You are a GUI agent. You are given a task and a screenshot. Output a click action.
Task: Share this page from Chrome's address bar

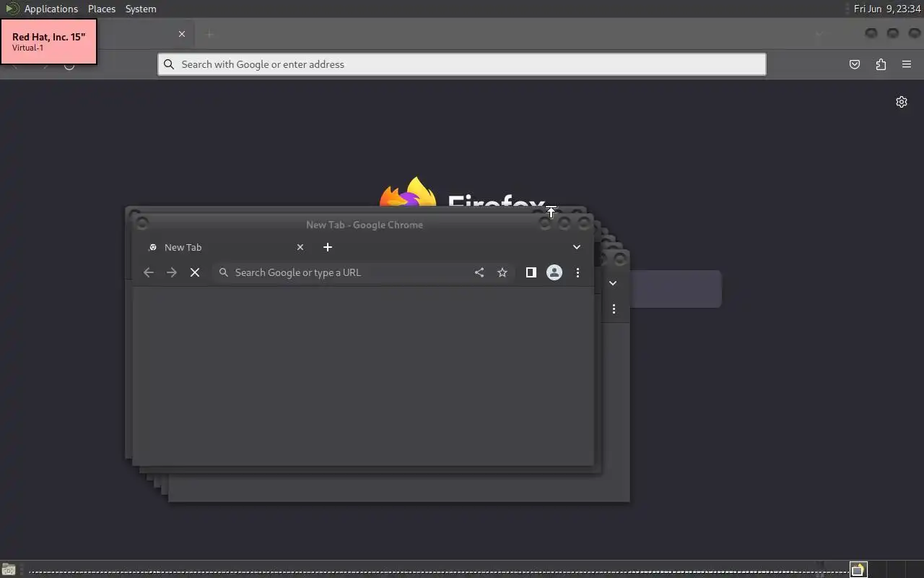click(x=479, y=272)
